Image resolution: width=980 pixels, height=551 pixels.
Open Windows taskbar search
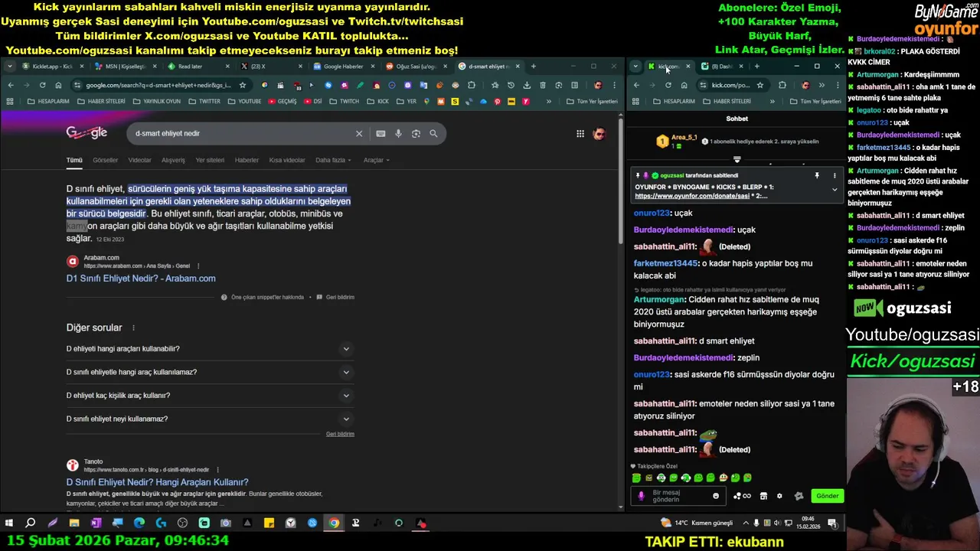tap(31, 523)
